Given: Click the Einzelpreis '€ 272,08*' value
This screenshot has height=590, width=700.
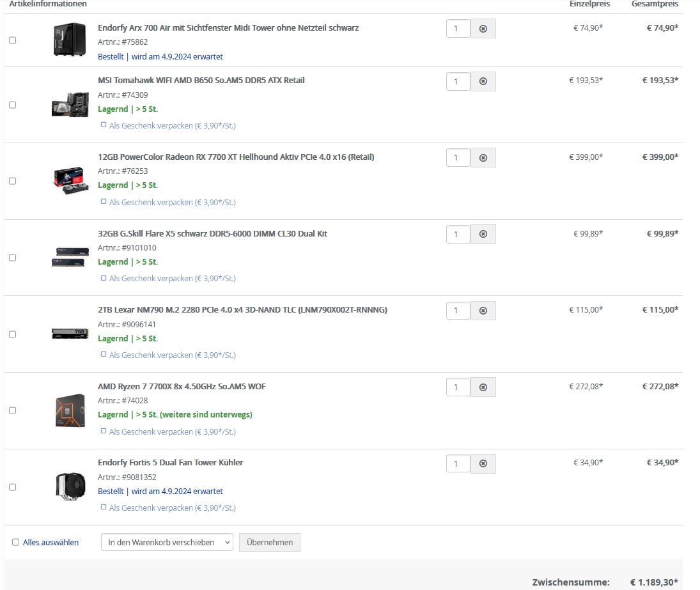Looking at the screenshot, I should [x=586, y=387].
